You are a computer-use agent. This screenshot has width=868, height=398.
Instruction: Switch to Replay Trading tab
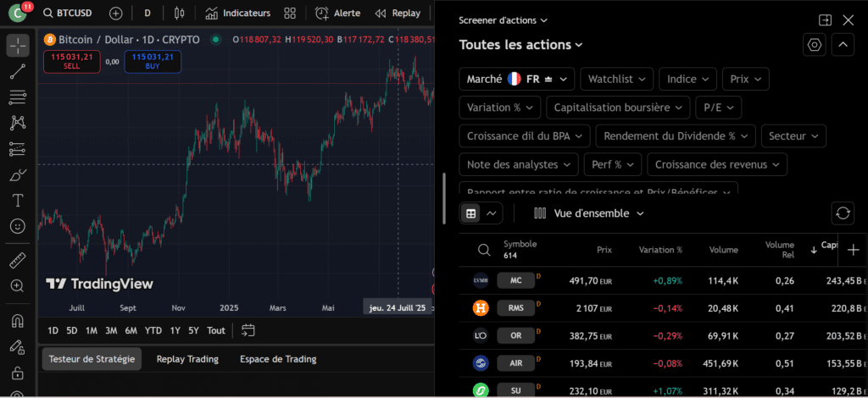[187, 359]
